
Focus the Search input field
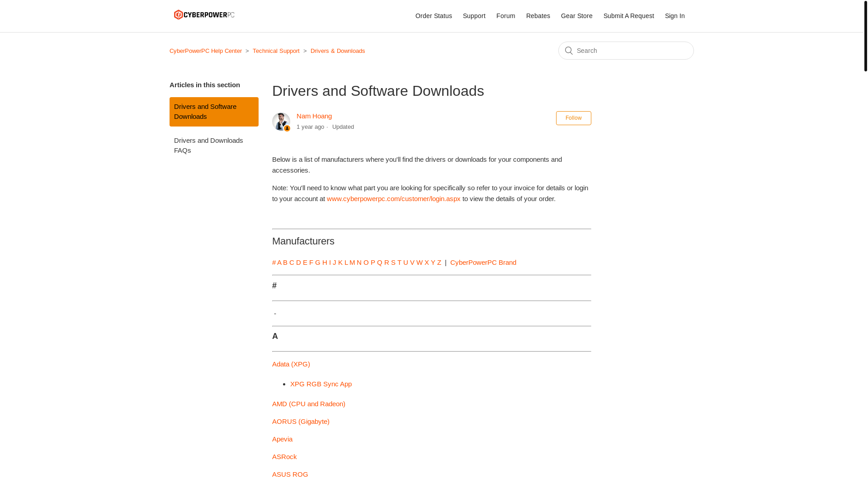[626, 51]
